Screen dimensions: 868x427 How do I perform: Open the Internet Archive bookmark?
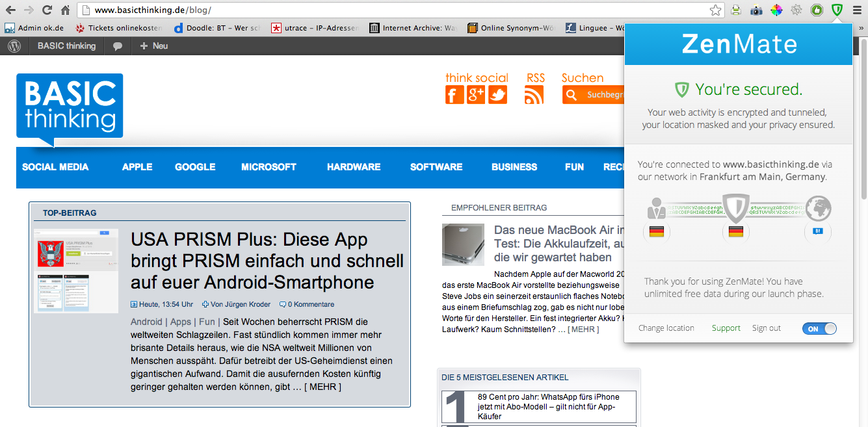click(413, 28)
